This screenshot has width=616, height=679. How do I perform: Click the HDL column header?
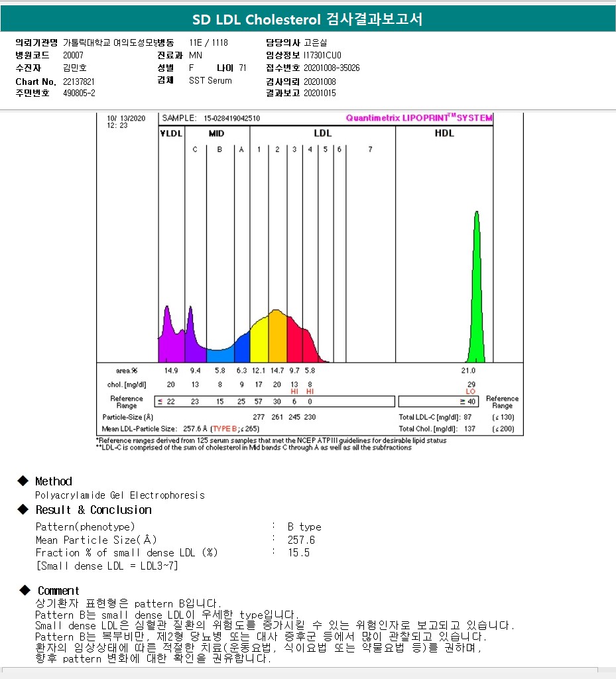444,133
